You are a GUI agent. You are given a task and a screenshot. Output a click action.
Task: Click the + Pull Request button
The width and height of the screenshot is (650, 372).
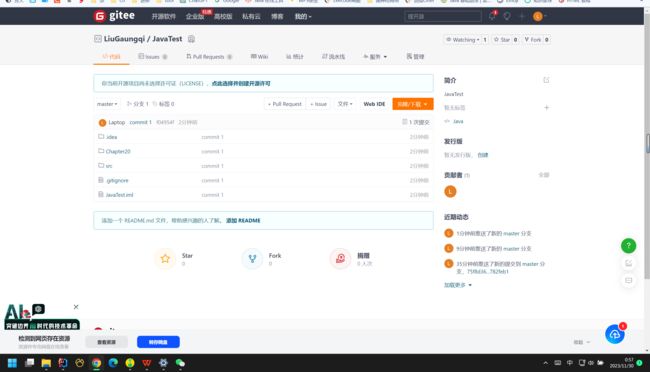(285, 104)
